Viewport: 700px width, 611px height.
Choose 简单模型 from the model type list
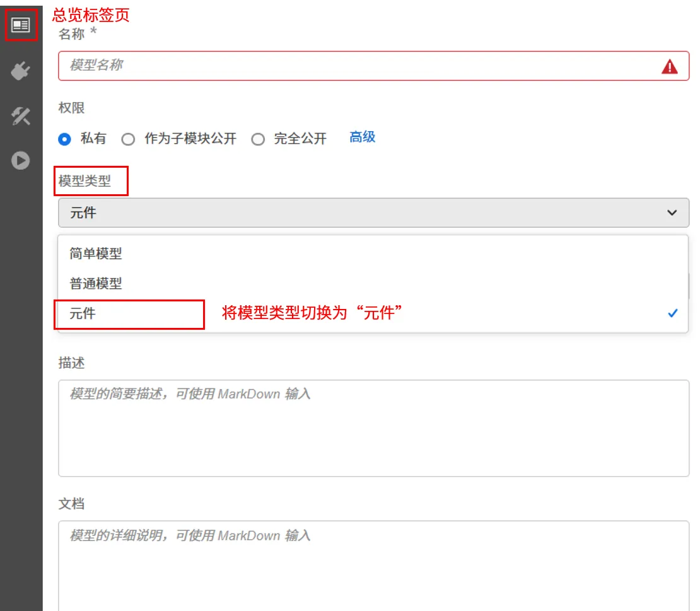click(x=95, y=253)
